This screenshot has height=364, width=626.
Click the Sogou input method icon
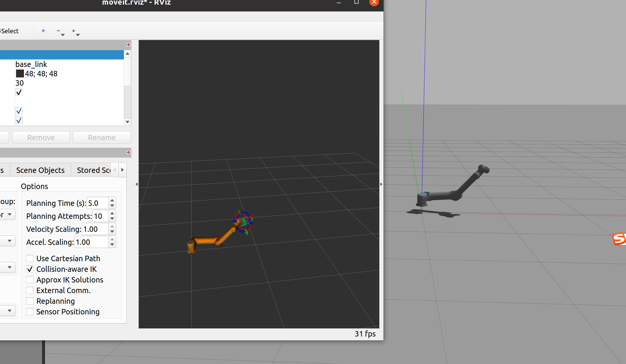tap(619, 238)
